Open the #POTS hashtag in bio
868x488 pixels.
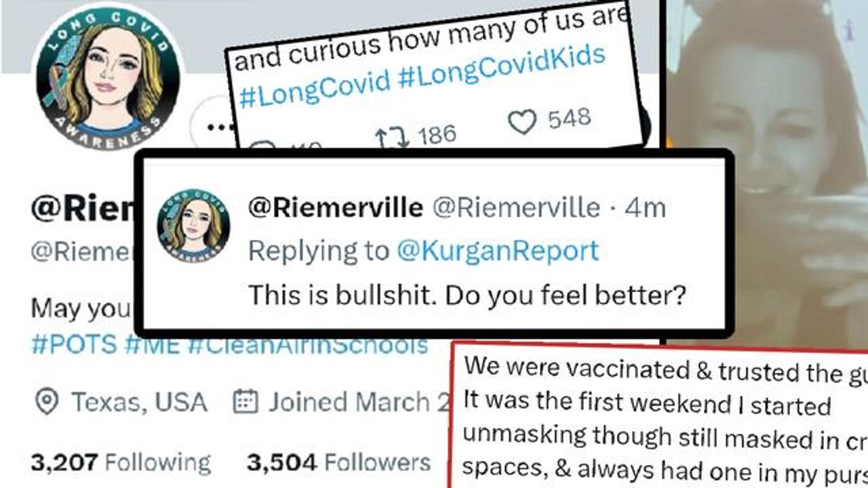tap(75, 344)
